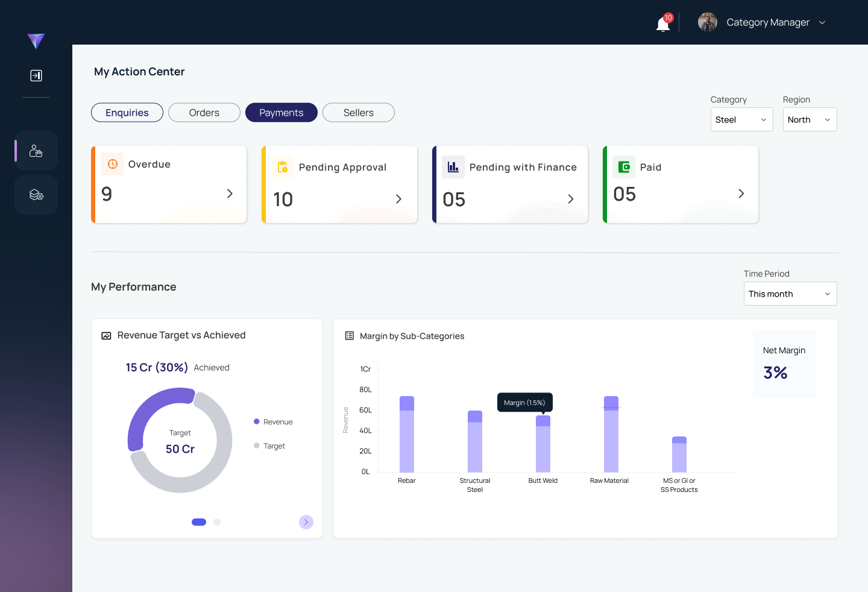This screenshot has width=868, height=592.
Task: Click the 15 Cr (30%) achieved value
Action: pyautogui.click(x=157, y=367)
